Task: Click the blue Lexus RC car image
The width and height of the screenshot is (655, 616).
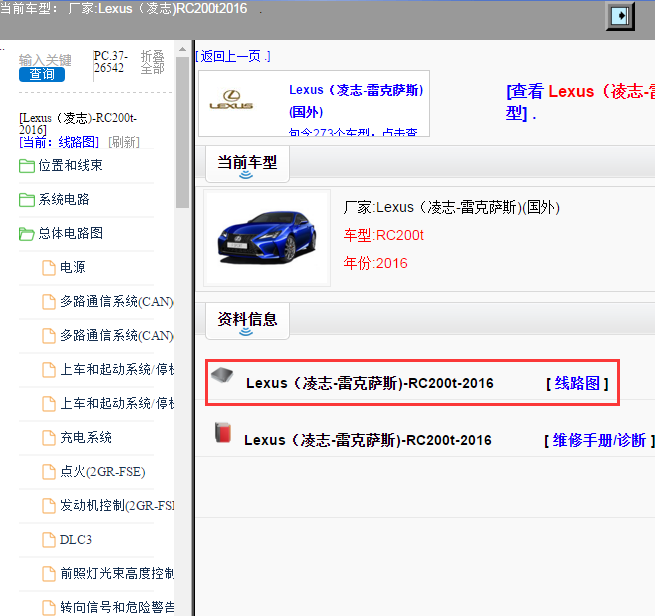Action: (267, 237)
